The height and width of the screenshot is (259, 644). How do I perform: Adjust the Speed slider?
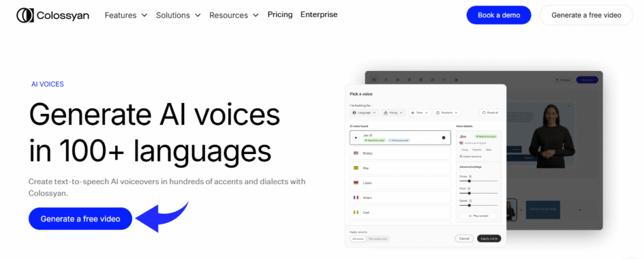[479, 205]
